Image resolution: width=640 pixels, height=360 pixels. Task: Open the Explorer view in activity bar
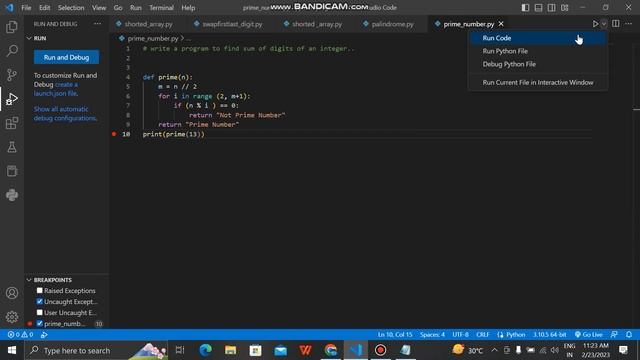click(x=12, y=27)
